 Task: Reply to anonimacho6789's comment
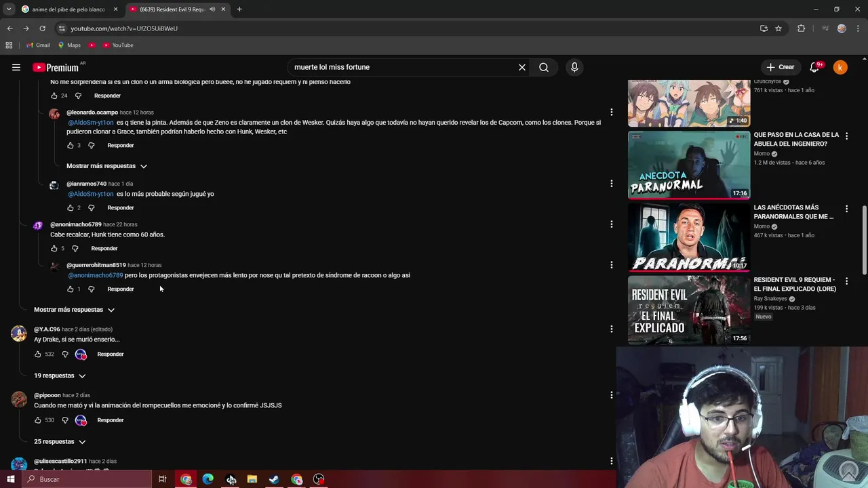[104, 248]
